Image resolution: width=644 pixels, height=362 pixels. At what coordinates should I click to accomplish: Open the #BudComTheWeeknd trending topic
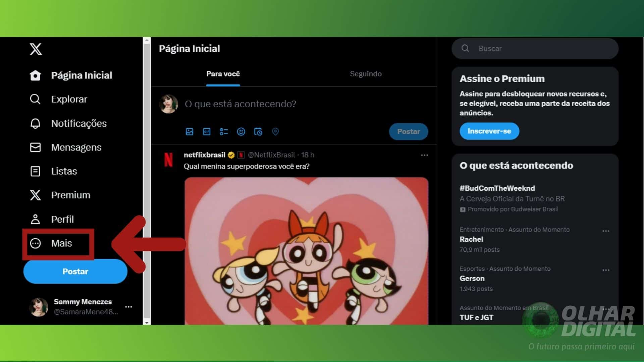point(497,188)
